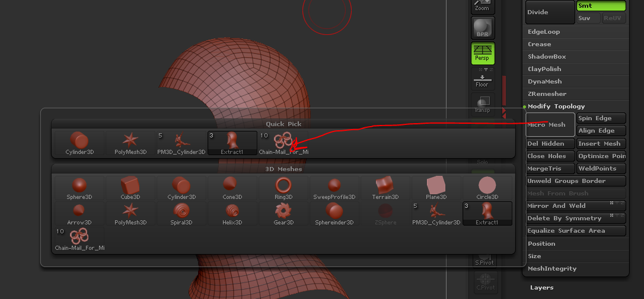The height and width of the screenshot is (299, 644).
Task: Open the Layers subpalette
Action: tap(542, 288)
